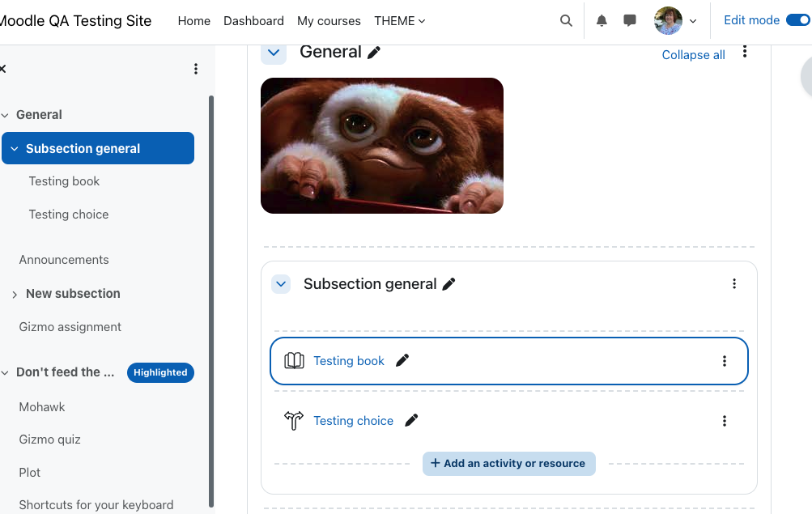
Task: Select Testing choice in course index
Action: tap(69, 215)
